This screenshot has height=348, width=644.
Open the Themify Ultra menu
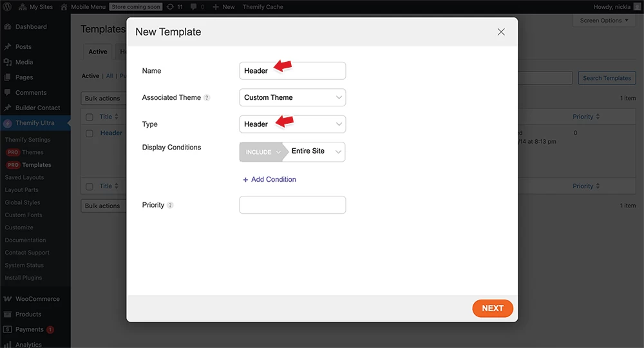[x=35, y=123]
